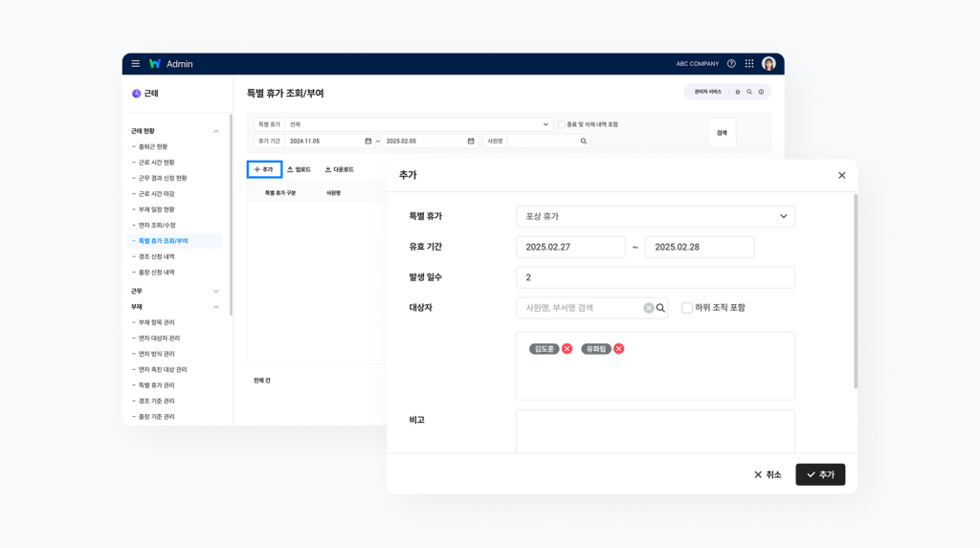Open the hamburger menu in header

pyautogui.click(x=136, y=64)
